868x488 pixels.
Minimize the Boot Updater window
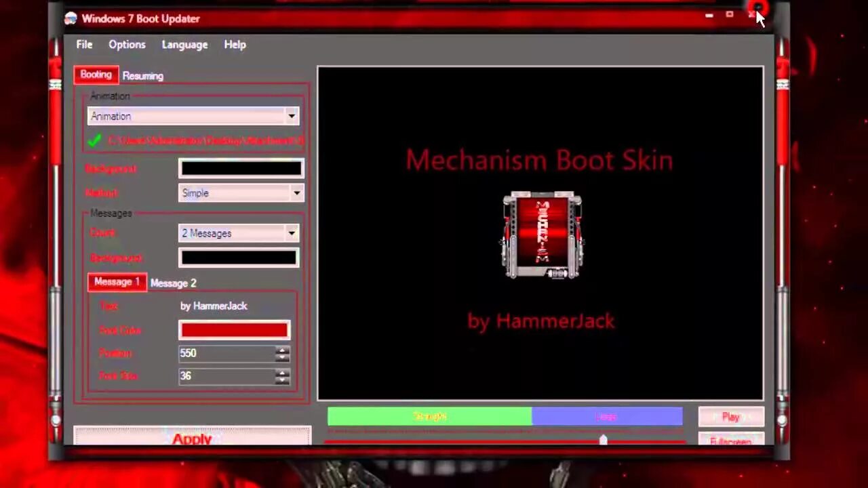(x=709, y=15)
